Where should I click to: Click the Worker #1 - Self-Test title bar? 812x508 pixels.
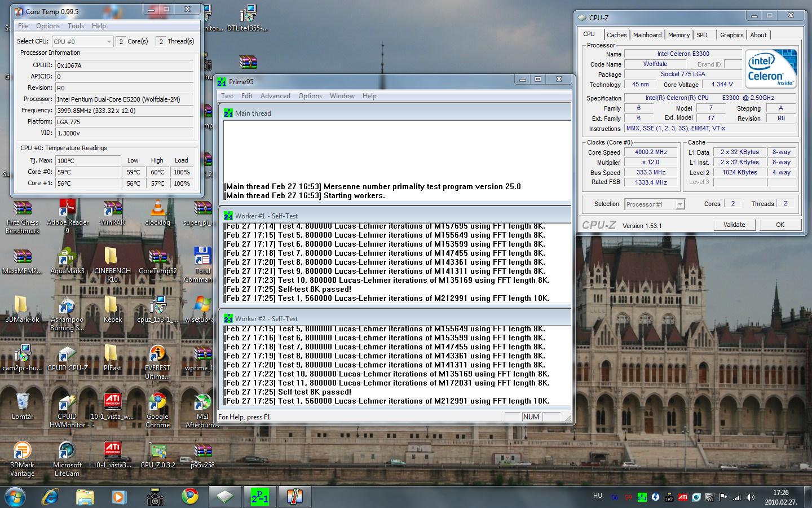point(395,216)
